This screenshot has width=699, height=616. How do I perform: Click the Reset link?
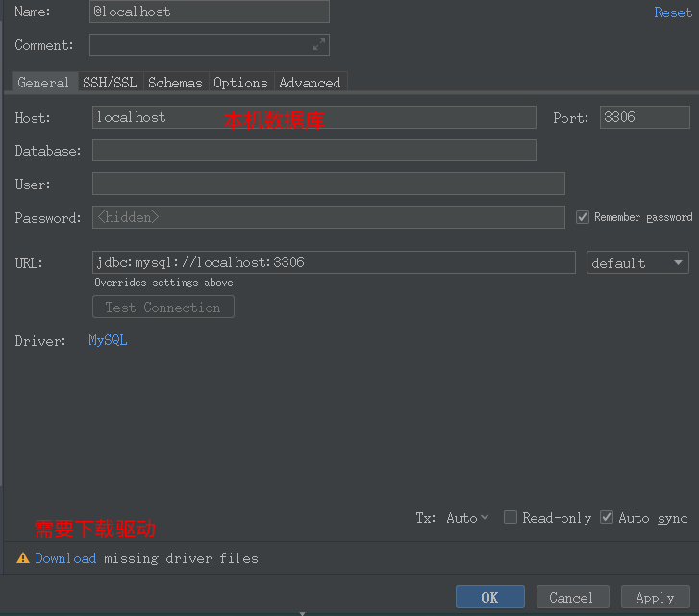673,12
